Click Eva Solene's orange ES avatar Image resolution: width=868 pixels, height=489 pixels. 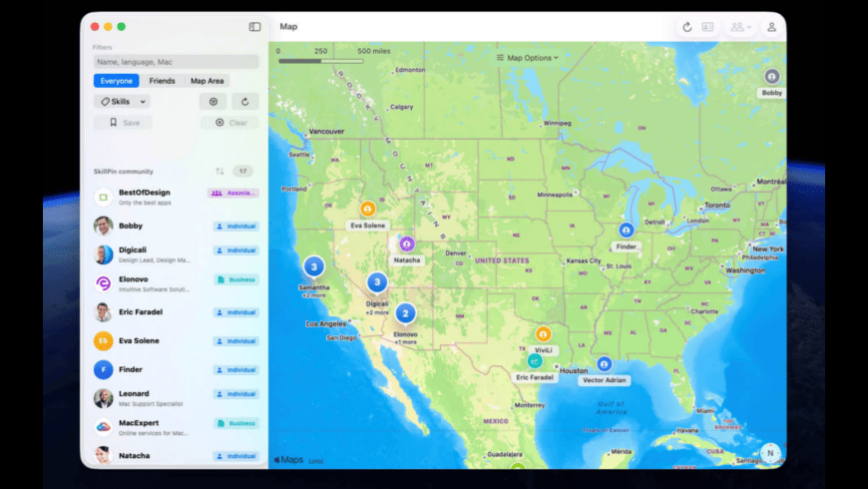[x=103, y=340]
